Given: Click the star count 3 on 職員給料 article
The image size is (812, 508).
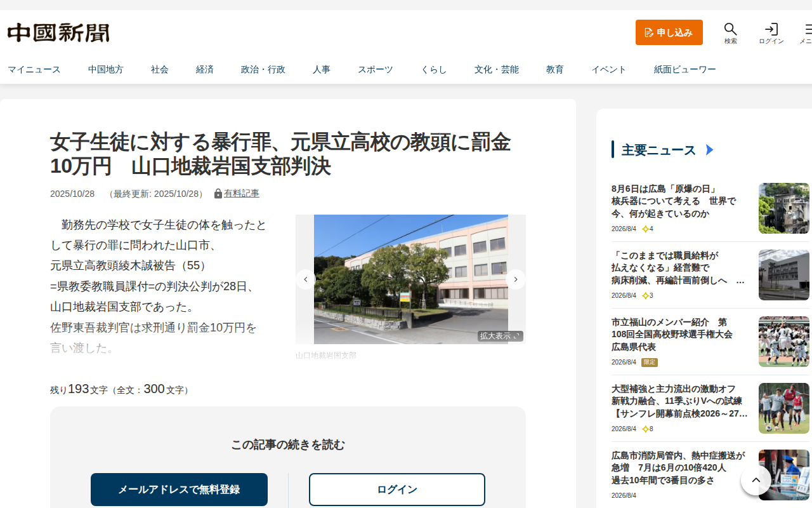Looking at the screenshot, I should click(x=647, y=296).
